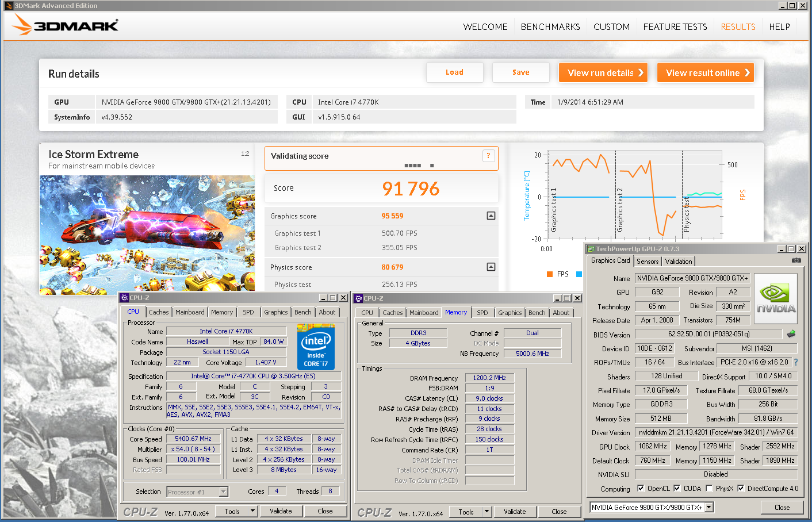The width and height of the screenshot is (812, 522).
Task: Open SPD tab in CPU-Z Memory window
Action: tap(482, 313)
